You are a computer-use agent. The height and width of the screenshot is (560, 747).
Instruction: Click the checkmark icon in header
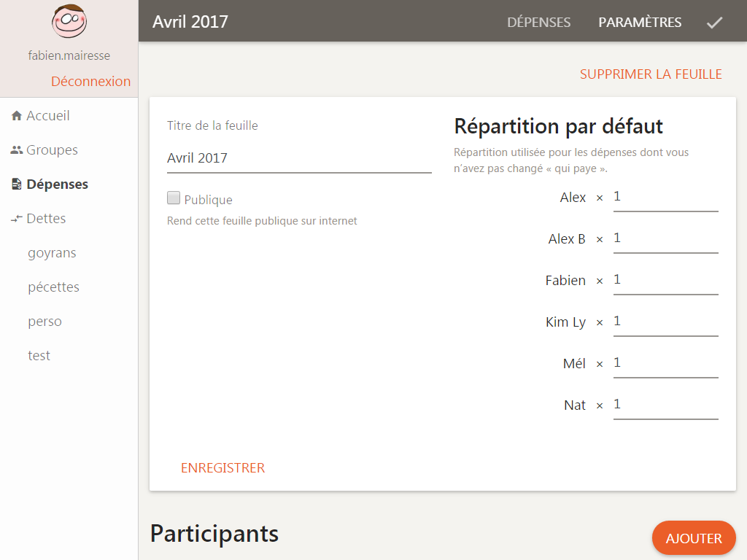tap(714, 23)
